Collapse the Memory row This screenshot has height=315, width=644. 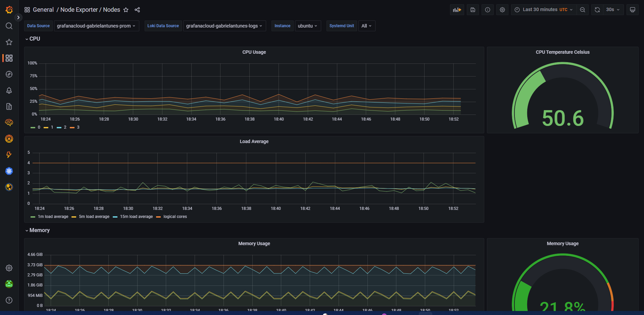38,230
